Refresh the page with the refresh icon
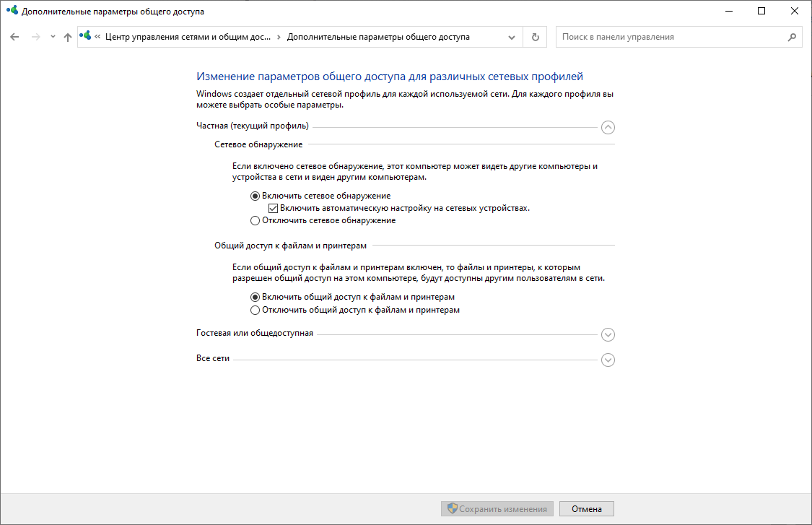The image size is (812, 525). pos(536,38)
